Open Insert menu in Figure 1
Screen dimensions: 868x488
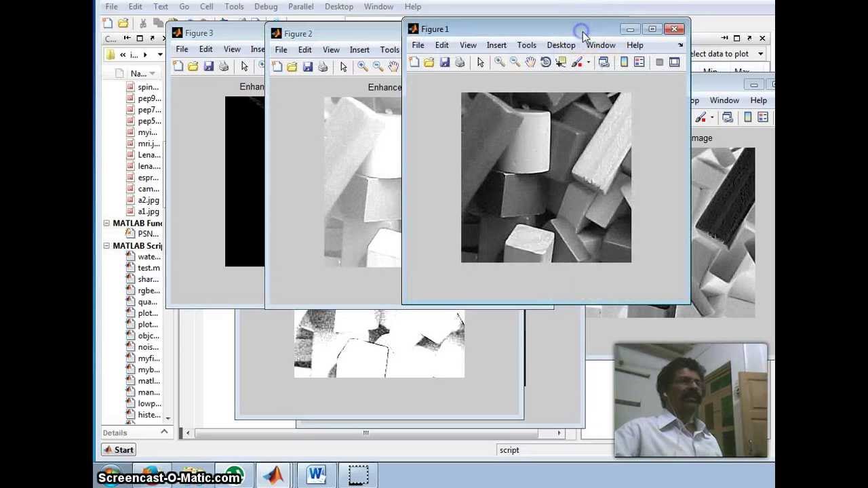point(496,45)
